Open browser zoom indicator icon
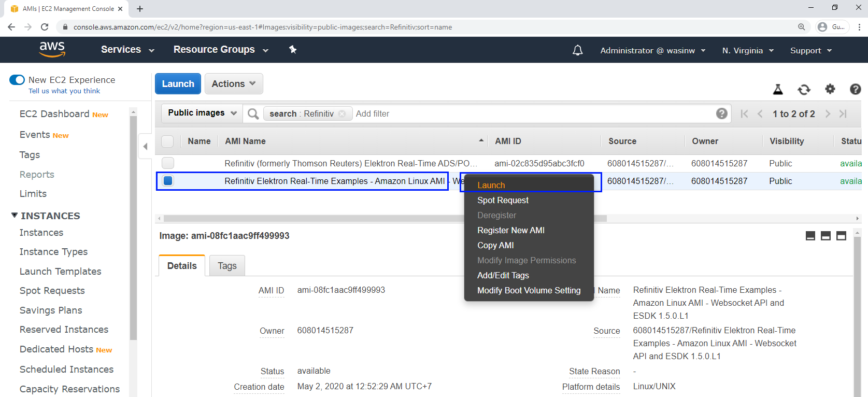868x397 pixels. [x=802, y=27]
